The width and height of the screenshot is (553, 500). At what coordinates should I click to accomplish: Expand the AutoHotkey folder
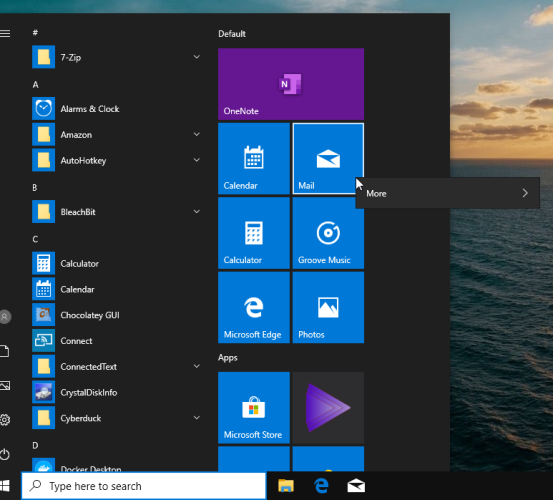pos(116,160)
